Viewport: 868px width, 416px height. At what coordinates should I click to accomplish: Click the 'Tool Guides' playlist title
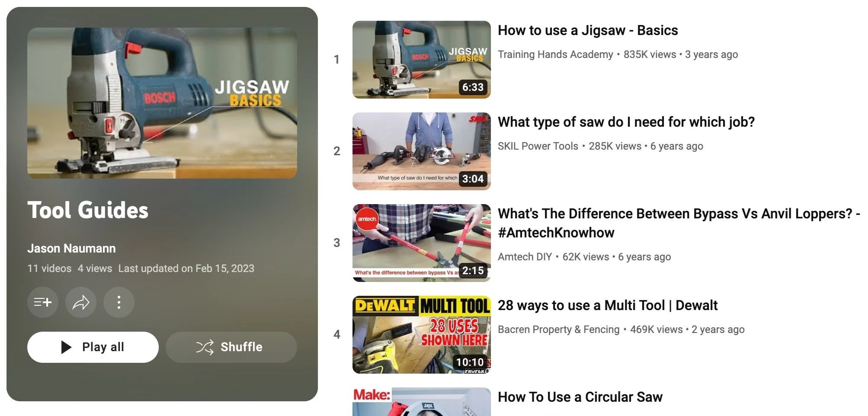[88, 210]
